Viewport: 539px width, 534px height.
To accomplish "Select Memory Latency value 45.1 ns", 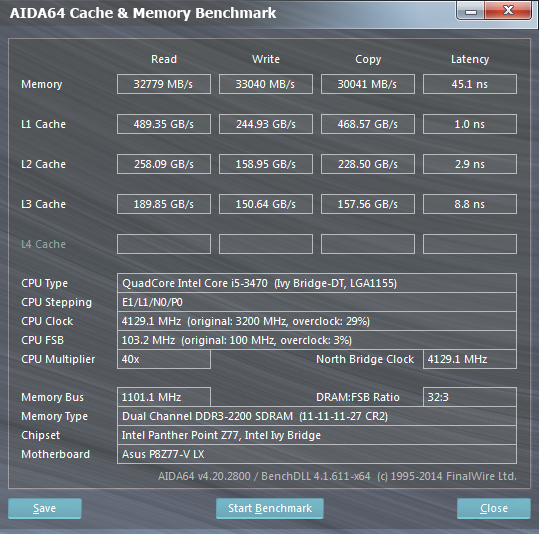I will pyautogui.click(x=470, y=84).
